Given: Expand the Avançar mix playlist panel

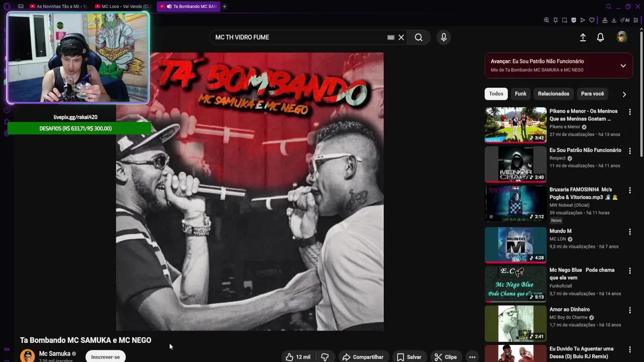Looking at the screenshot, I should [623, 66].
